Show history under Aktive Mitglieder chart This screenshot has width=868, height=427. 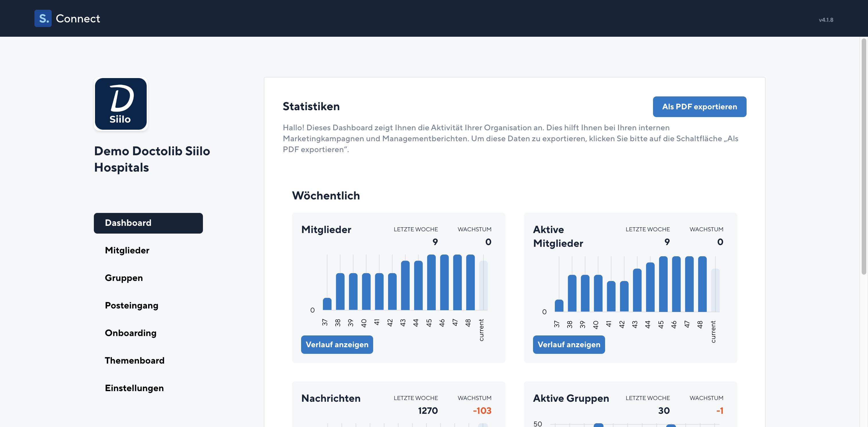tap(568, 344)
